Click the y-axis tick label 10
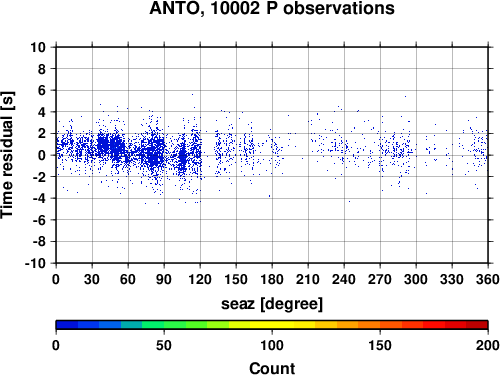The height and width of the screenshot is (375, 500). click(38, 47)
